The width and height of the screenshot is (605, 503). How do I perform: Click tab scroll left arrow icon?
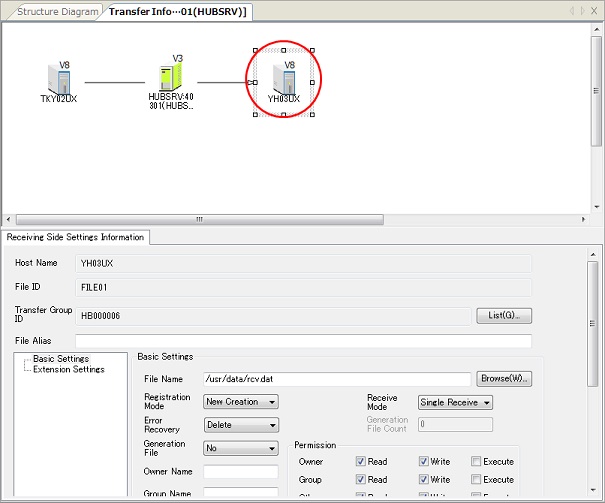pyautogui.click(x=572, y=11)
